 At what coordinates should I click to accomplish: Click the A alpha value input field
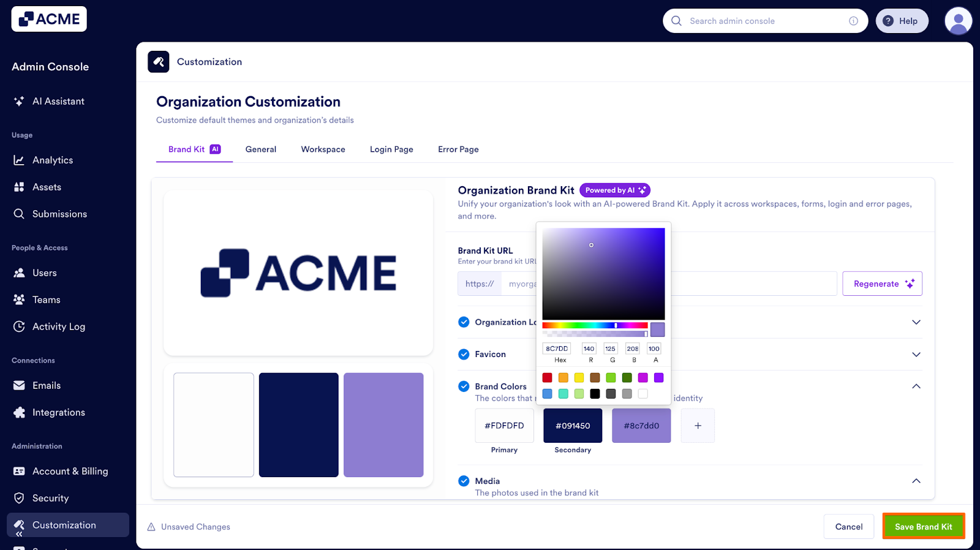point(654,348)
